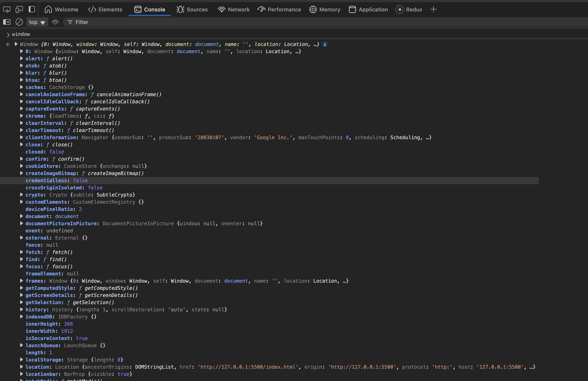
Task: Go to the Memory tab
Action: [x=325, y=9]
